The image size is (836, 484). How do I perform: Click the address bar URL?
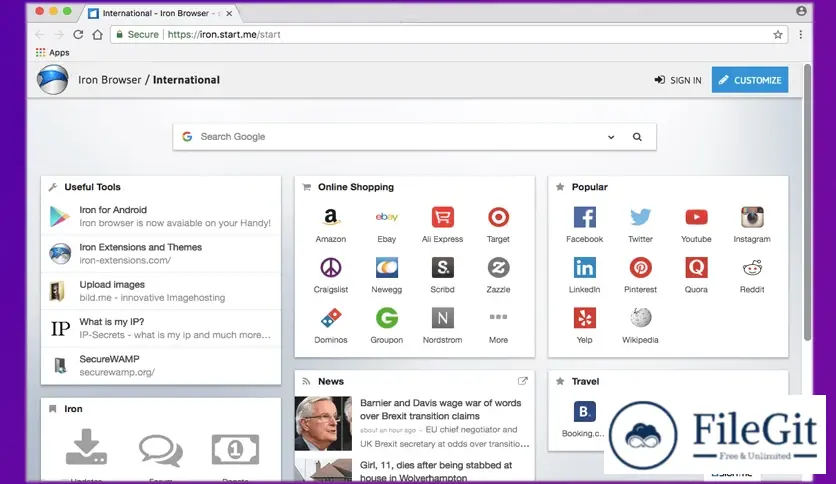click(224, 35)
